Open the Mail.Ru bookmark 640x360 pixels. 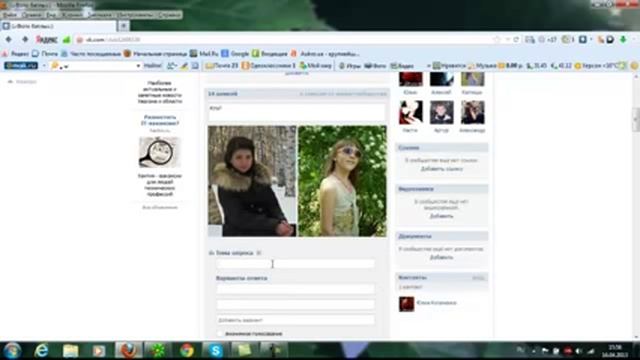204,53
